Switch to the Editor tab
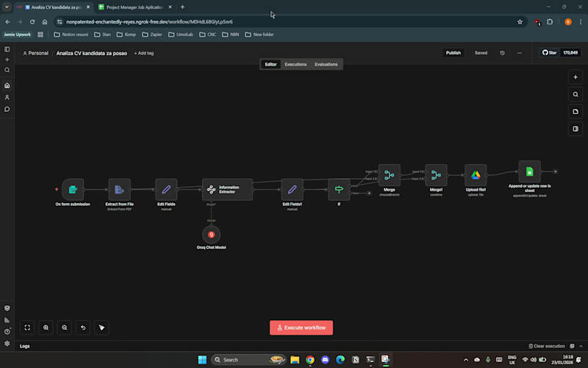This screenshot has width=588, height=368. coord(270,64)
